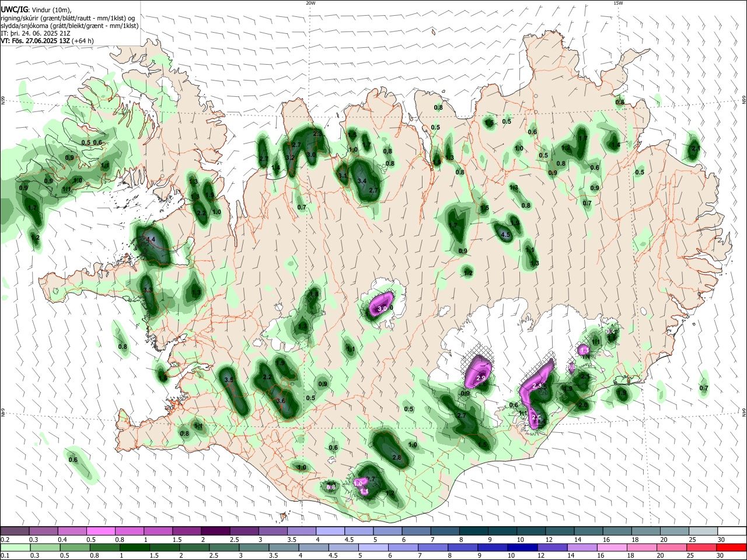
Task: Click the dark teal 8–9 snow legend swatch
Action: click(473, 531)
